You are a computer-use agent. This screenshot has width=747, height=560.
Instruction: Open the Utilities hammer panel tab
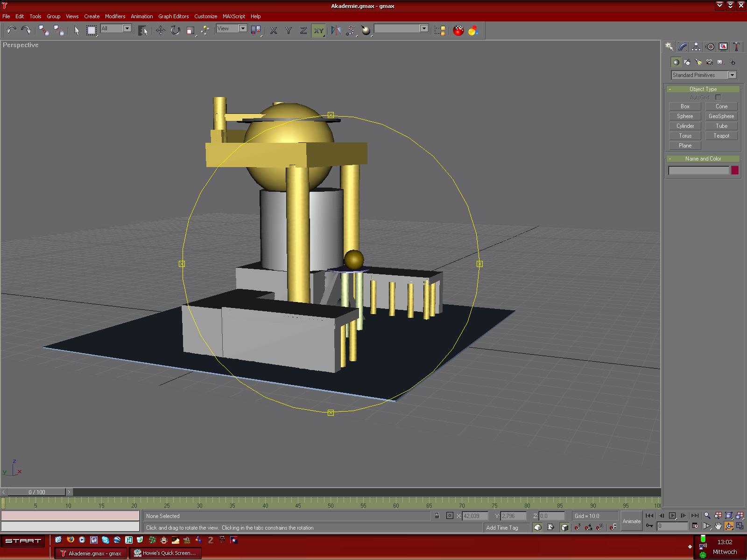coord(736,47)
